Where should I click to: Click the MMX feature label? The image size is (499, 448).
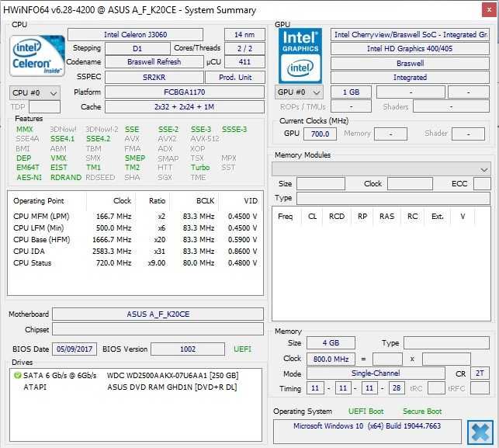pos(25,129)
